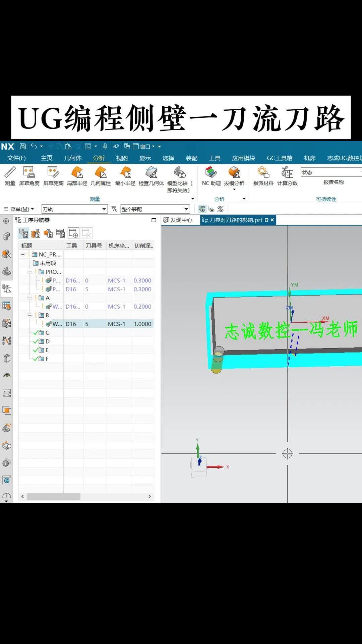Click Assign Material (指派材料) icon

263,176
